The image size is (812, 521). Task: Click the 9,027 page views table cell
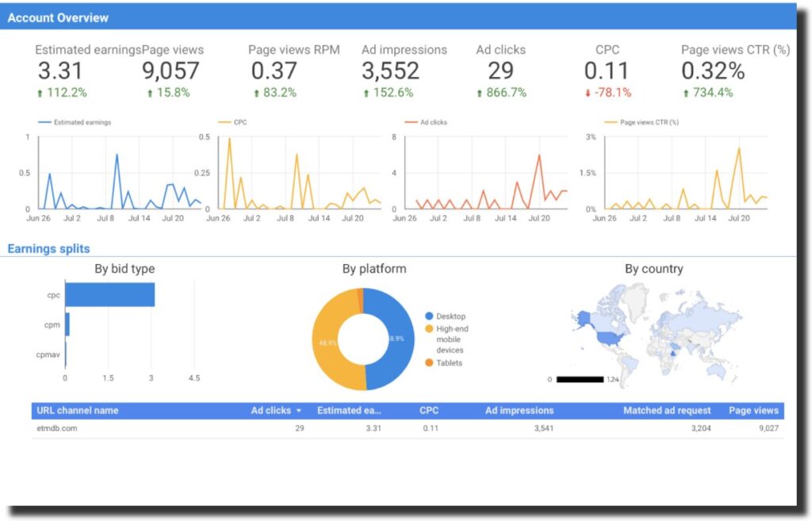pos(768,428)
